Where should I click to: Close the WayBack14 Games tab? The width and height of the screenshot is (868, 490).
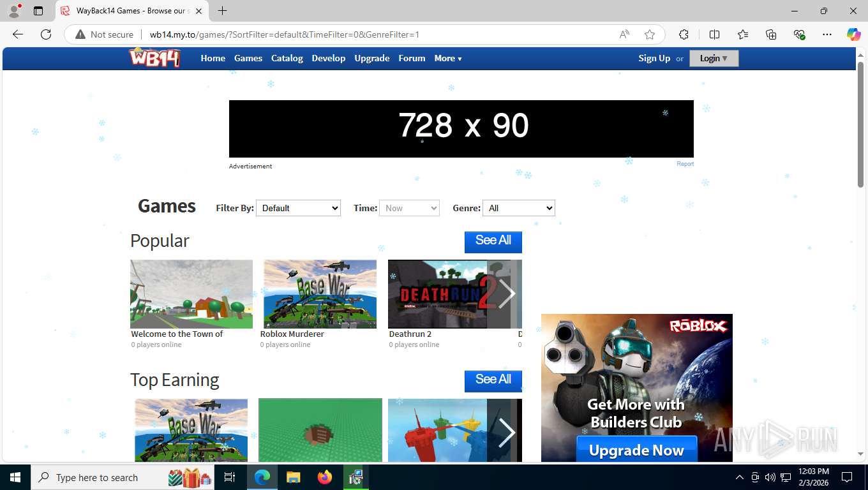tap(198, 11)
